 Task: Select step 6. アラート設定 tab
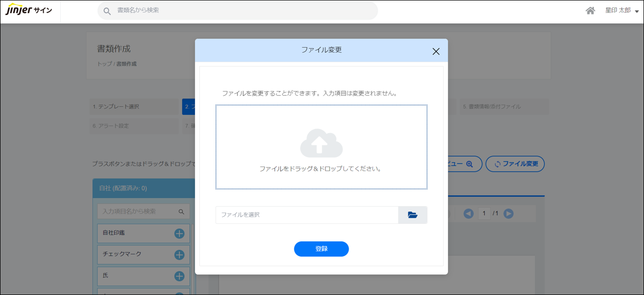coord(134,126)
